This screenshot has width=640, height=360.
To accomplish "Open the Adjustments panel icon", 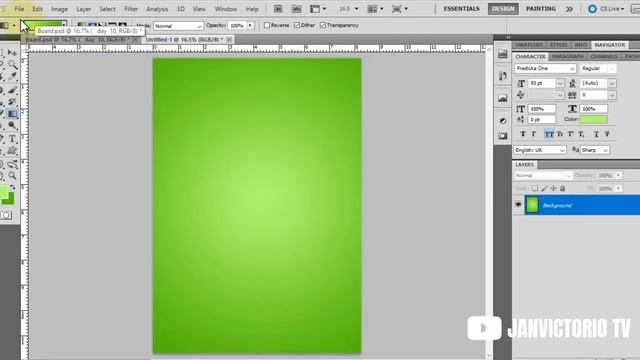I will coord(502,121).
